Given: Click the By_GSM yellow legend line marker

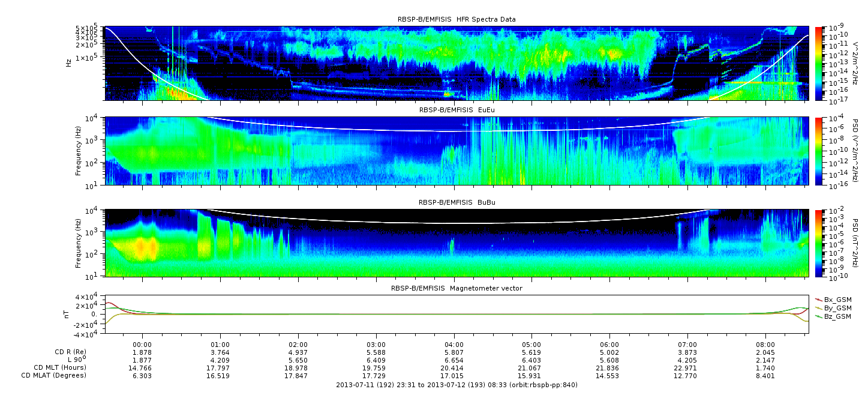Looking at the screenshot, I should pos(819,307).
